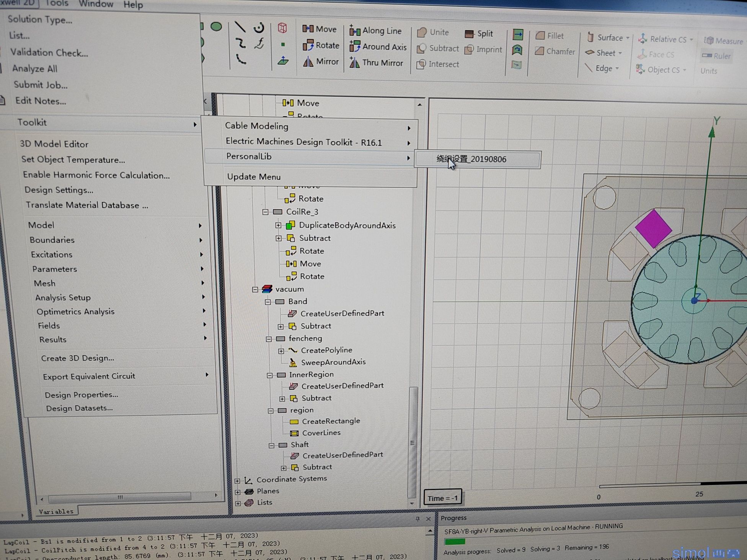The width and height of the screenshot is (747, 560).
Task: Expand the CreatePolyline node under fencheng
Action: (x=281, y=351)
